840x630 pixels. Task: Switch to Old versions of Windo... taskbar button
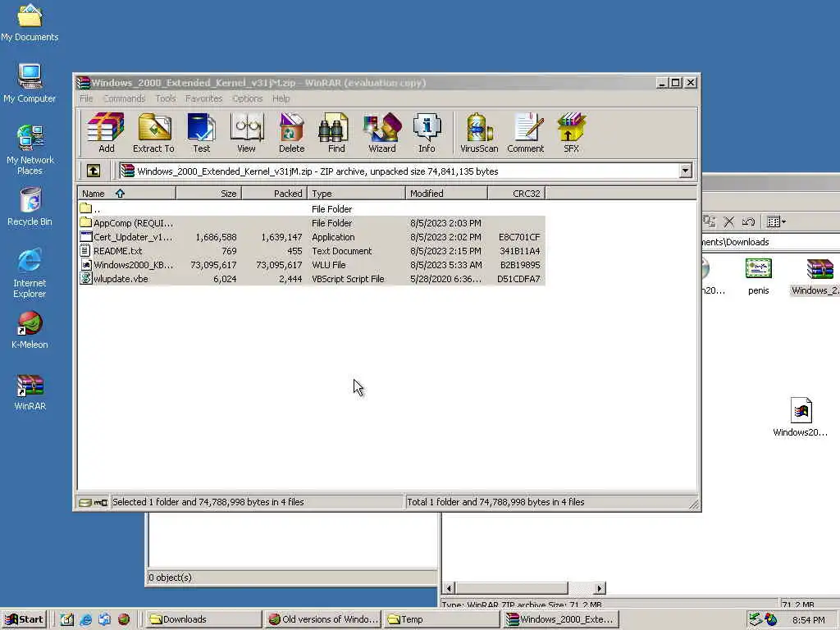[323, 619]
